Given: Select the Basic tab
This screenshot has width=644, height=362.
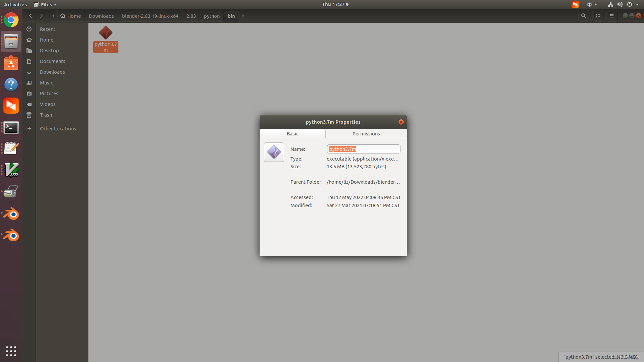Looking at the screenshot, I should 292,133.
